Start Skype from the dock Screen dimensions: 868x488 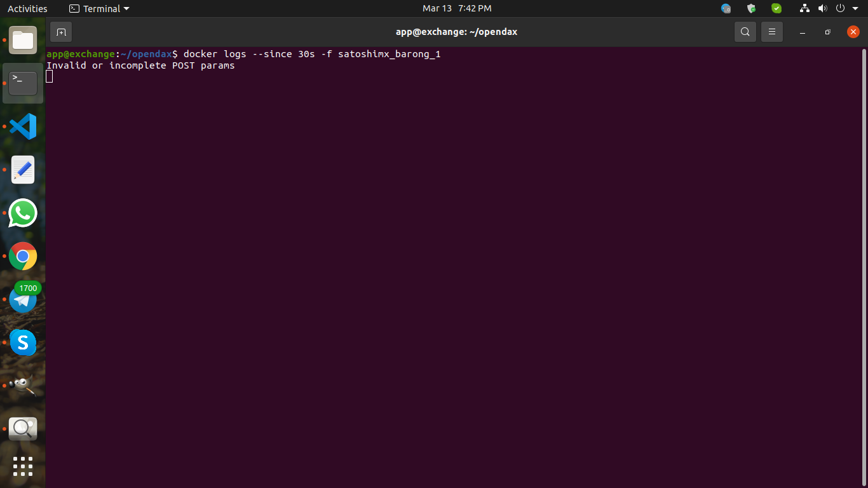click(x=23, y=342)
